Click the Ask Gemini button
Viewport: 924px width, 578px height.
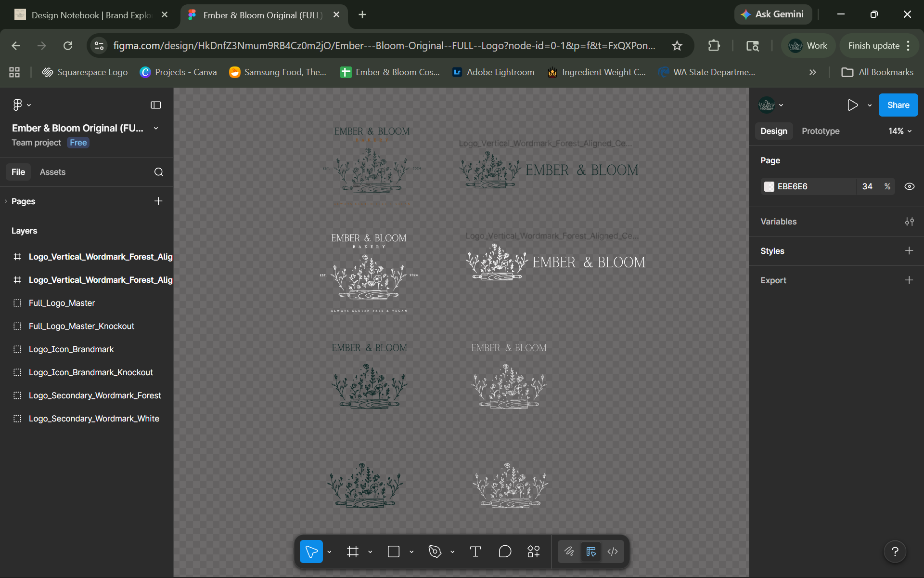[773, 14]
